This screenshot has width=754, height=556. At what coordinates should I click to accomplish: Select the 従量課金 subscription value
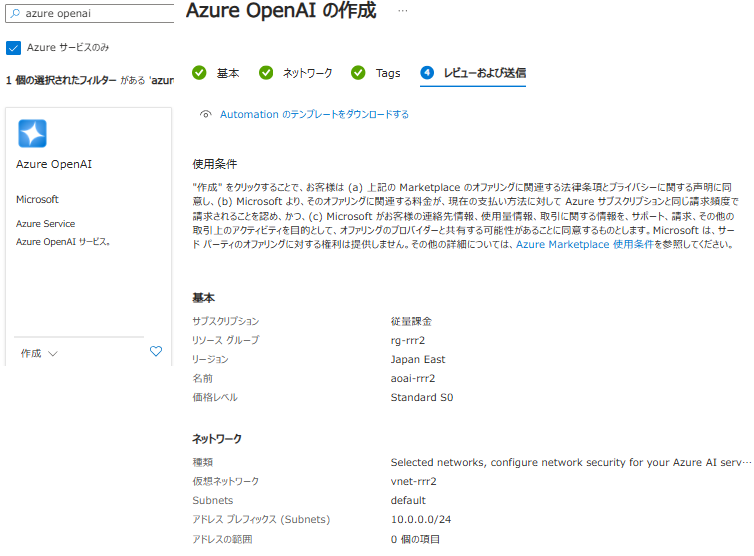(411, 321)
